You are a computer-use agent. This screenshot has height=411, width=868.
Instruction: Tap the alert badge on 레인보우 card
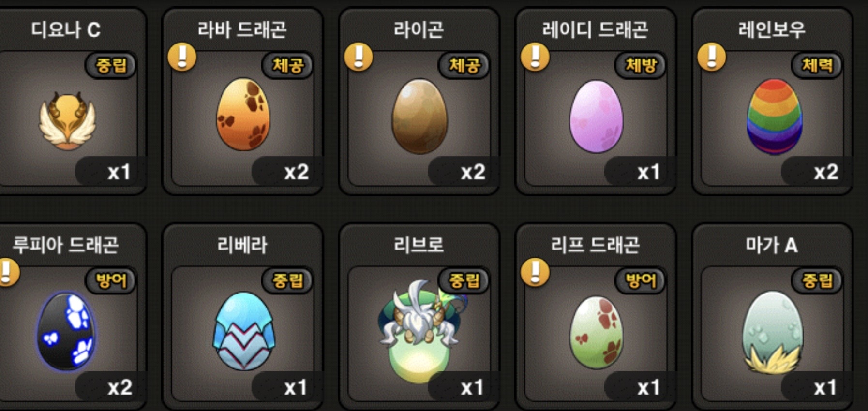click(x=712, y=57)
